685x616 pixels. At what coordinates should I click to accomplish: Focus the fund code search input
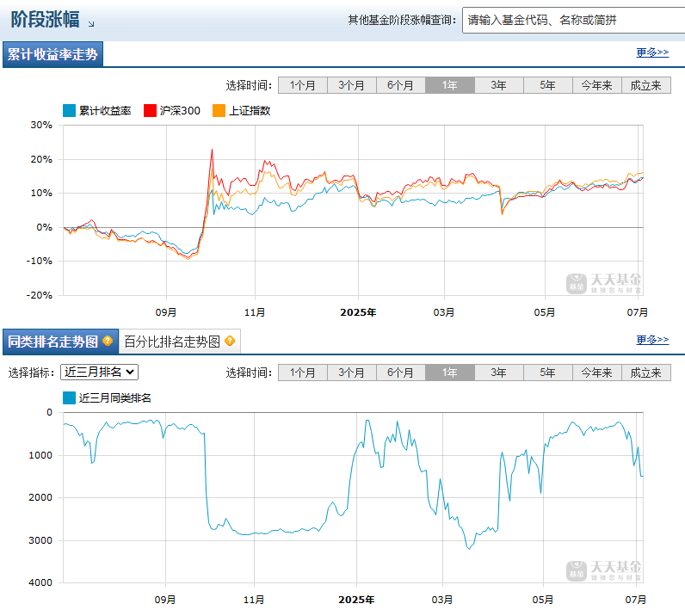(573, 20)
